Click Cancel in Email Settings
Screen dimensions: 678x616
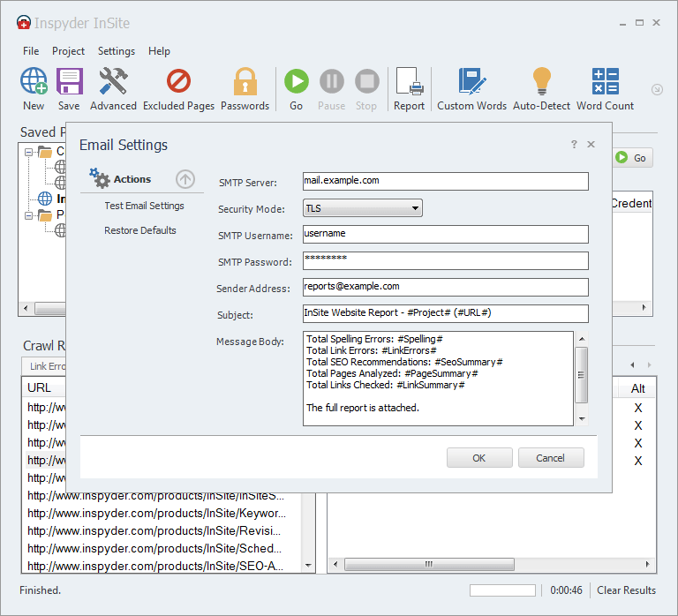coord(551,458)
